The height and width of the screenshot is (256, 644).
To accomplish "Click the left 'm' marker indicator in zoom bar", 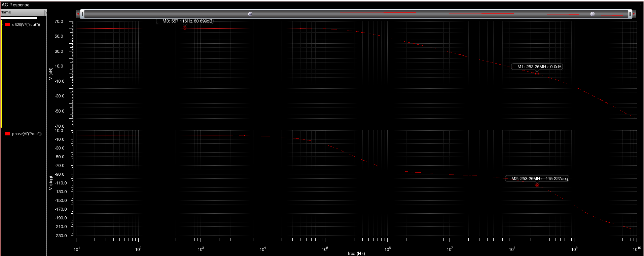I will coord(250,14).
